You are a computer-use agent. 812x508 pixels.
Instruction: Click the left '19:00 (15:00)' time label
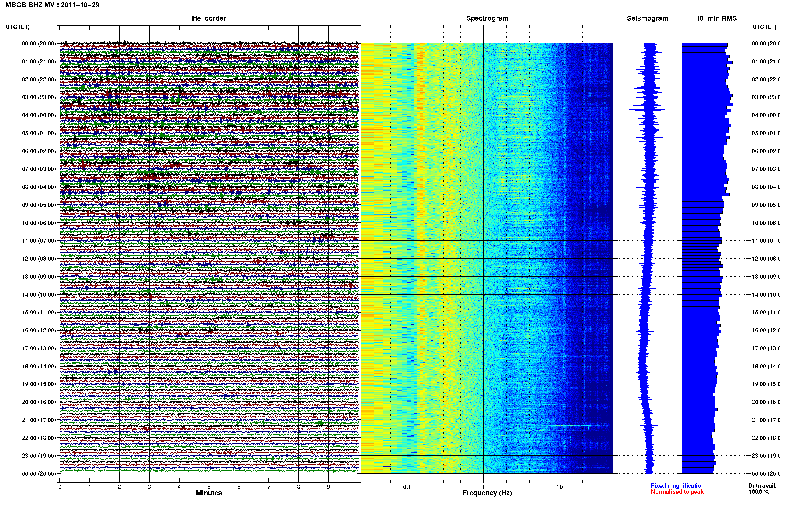point(39,384)
